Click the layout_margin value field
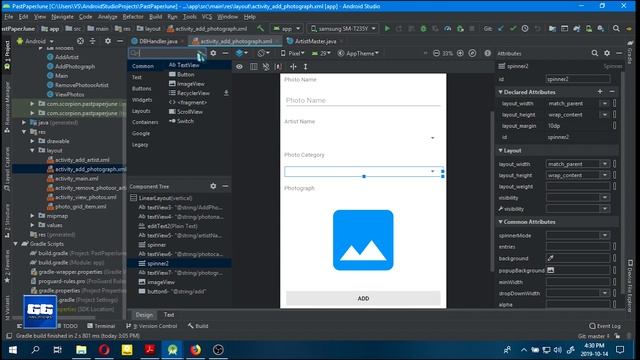 tap(578, 126)
